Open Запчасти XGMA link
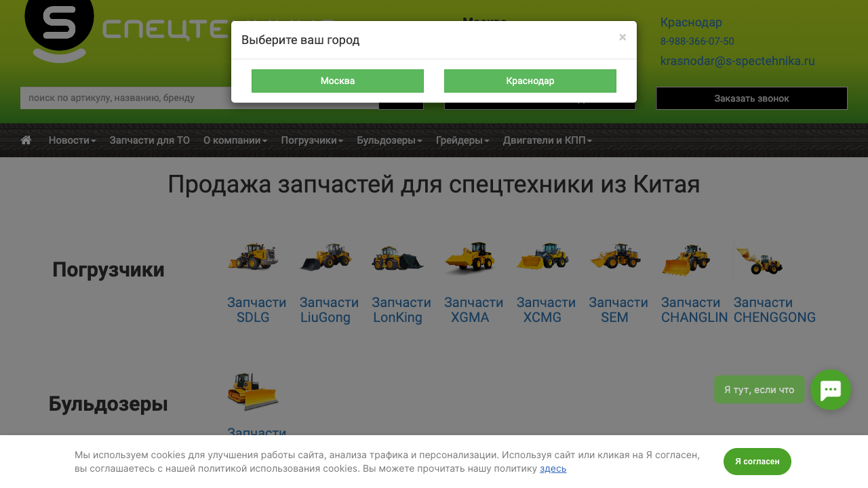868x488 pixels. coord(473,310)
